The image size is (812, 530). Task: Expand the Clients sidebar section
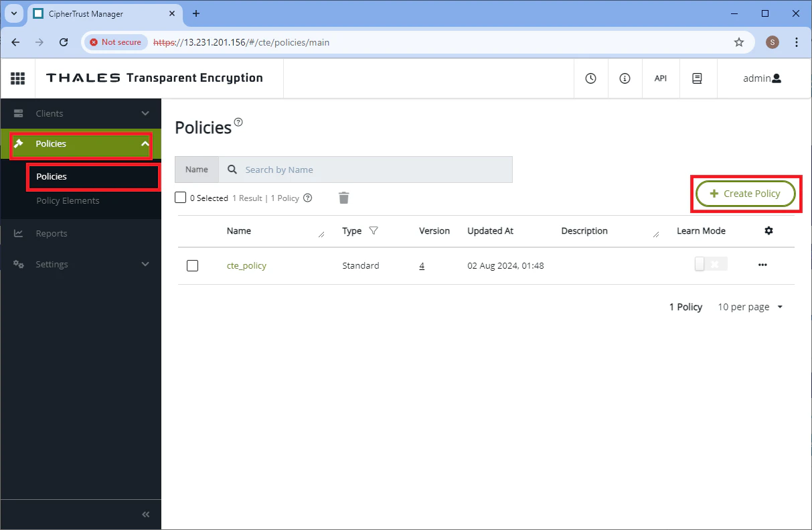80,113
